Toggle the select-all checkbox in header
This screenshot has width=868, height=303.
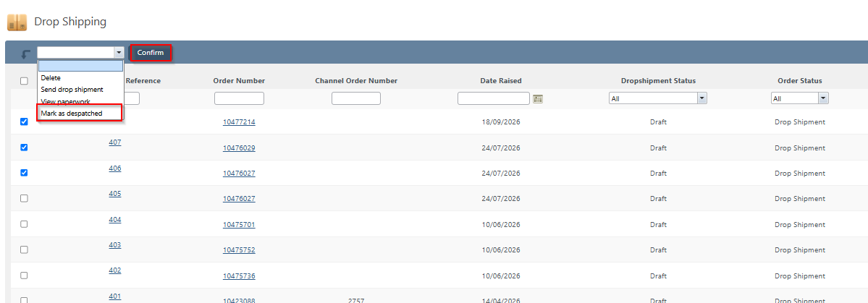click(x=24, y=81)
